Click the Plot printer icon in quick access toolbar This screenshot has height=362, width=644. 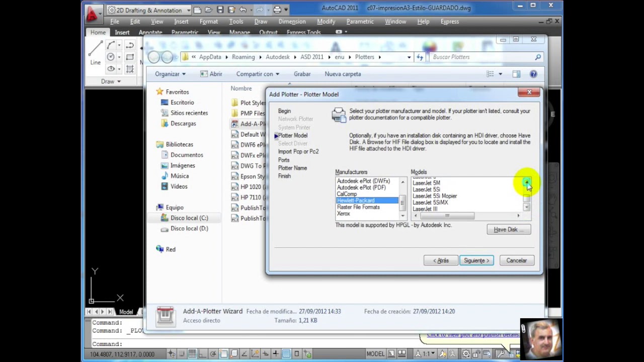[277, 10]
